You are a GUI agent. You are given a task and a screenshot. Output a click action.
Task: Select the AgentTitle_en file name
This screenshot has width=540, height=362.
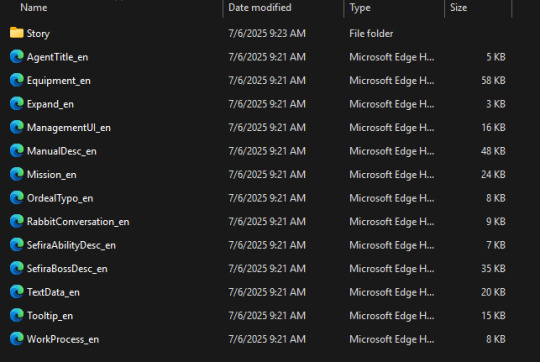tap(58, 57)
